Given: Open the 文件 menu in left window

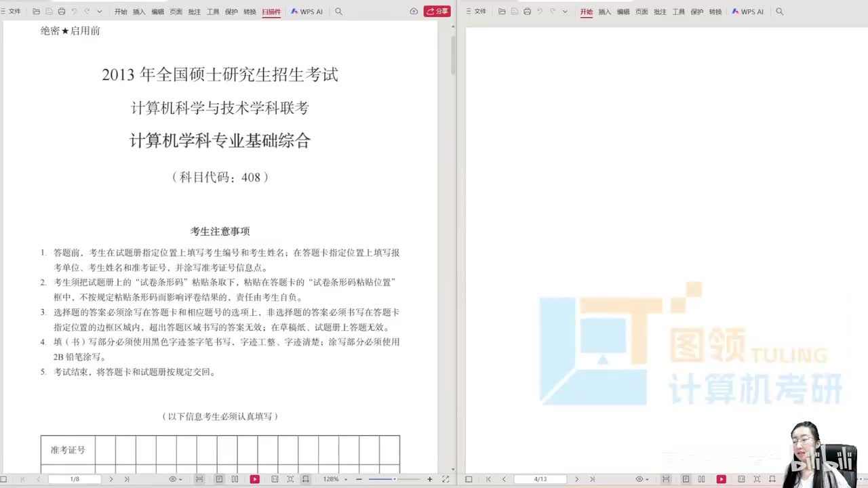Looking at the screenshot, I should coord(12,12).
